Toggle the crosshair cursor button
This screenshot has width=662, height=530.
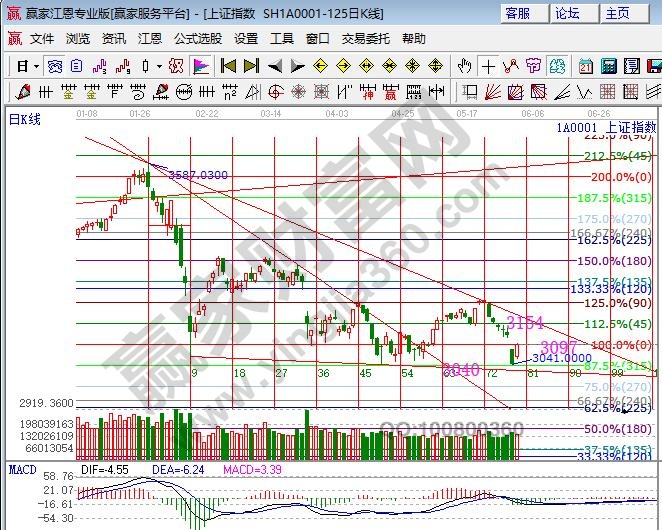(x=488, y=66)
